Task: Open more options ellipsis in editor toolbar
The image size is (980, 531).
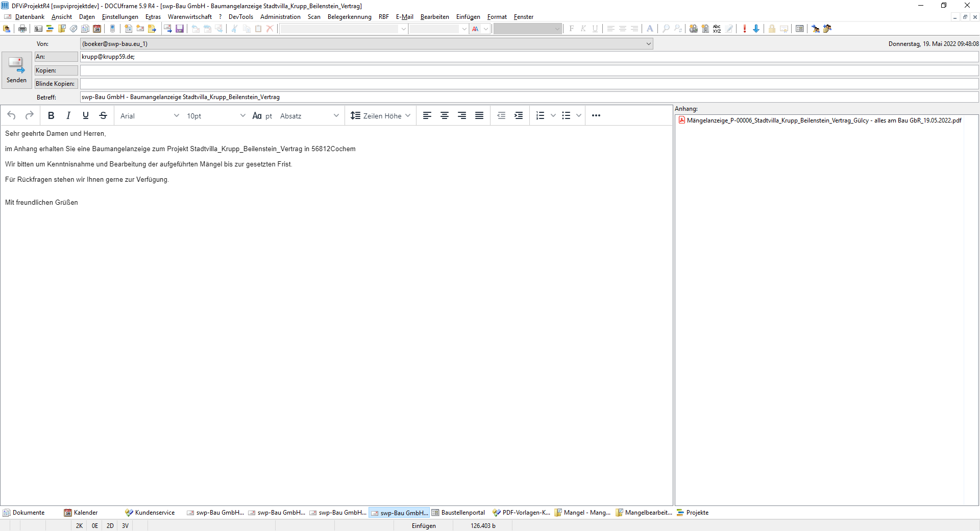Action: (x=596, y=115)
